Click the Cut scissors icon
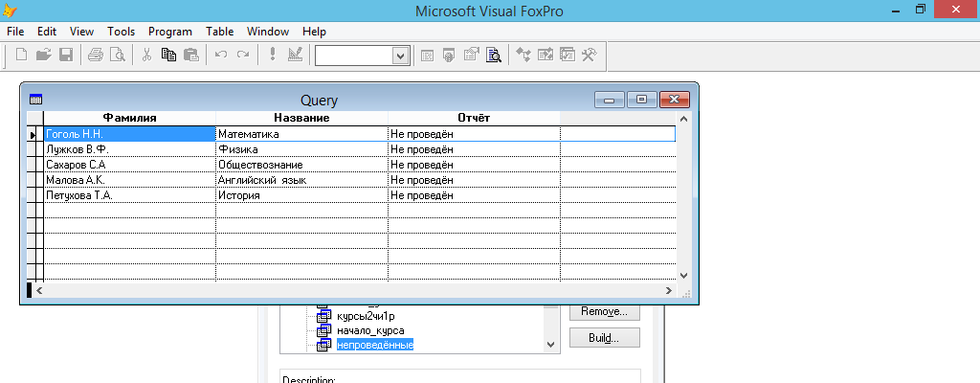The height and width of the screenshot is (383, 980). 146,56
